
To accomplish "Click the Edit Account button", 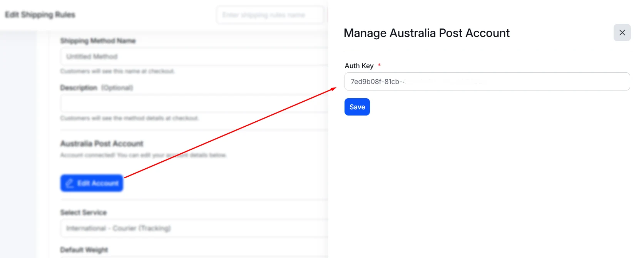I will point(92,183).
